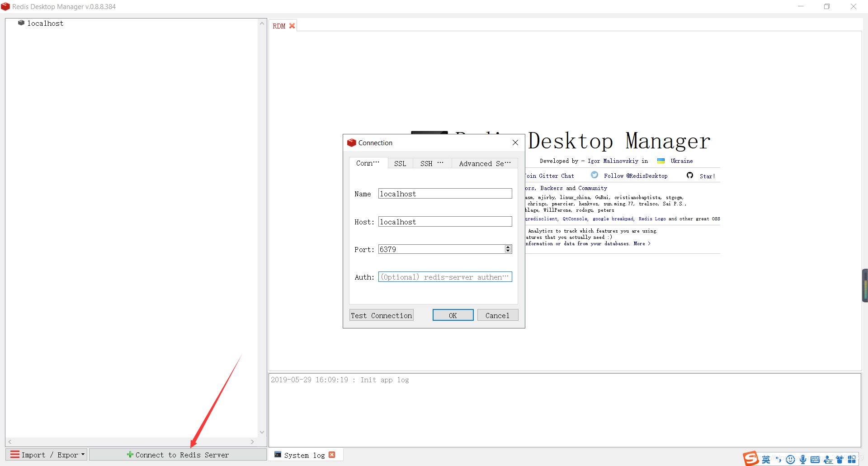Close the System log tab with red X

[x=332, y=455]
